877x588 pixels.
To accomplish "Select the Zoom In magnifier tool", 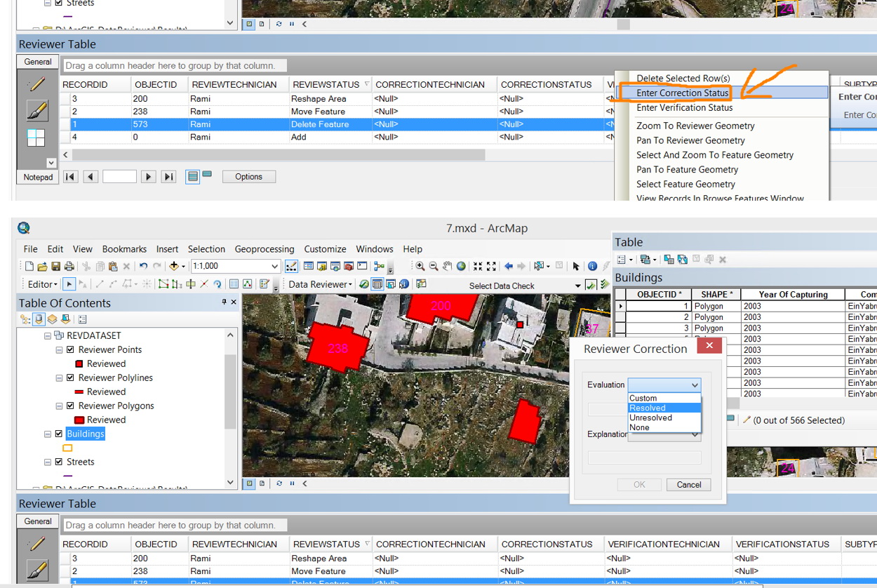I will pyautogui.click(x=420, y=265).
